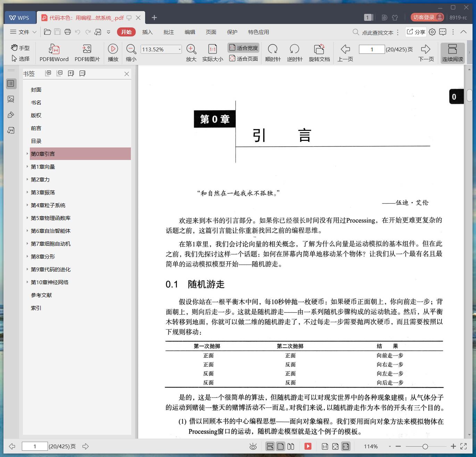Open 旋转文档 rotate document tool
476x457 pixels.
(319, 53)
